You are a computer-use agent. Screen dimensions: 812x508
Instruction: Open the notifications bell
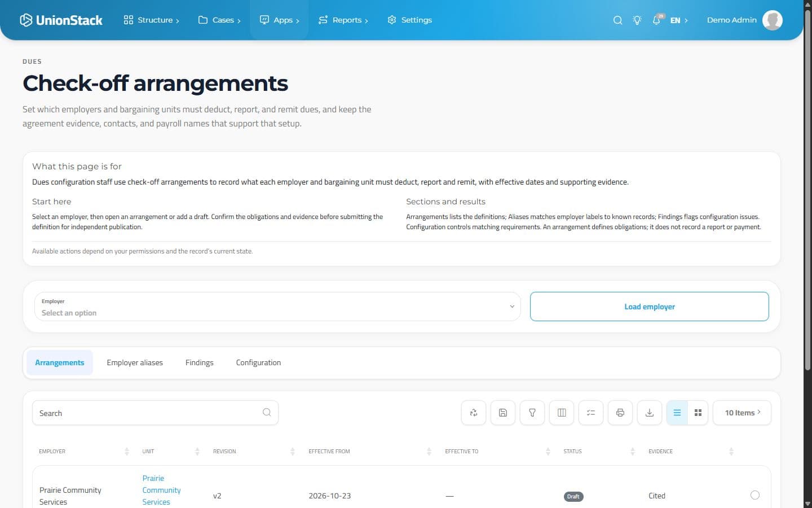(657, 20)
